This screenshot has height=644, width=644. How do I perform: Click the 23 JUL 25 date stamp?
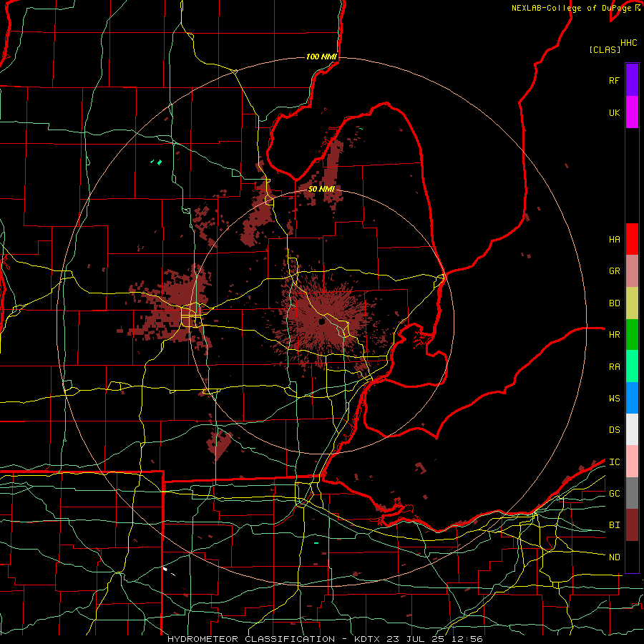[x=417, y=639]
